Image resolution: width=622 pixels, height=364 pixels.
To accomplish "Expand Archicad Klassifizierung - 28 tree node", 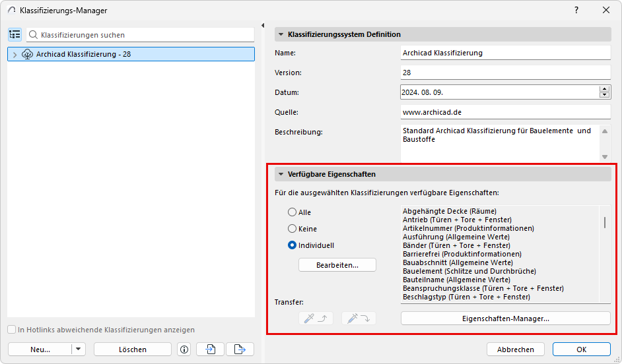I will tap(15, 55).
